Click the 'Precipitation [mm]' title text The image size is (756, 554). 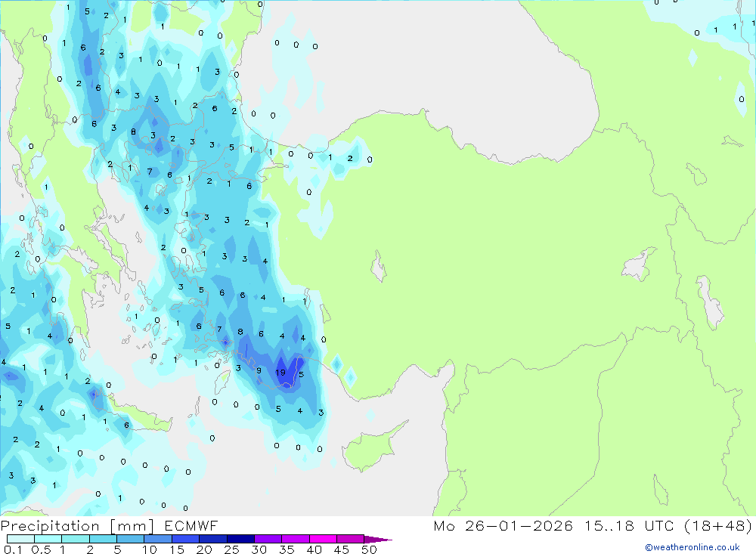click(x=77, y=525)
